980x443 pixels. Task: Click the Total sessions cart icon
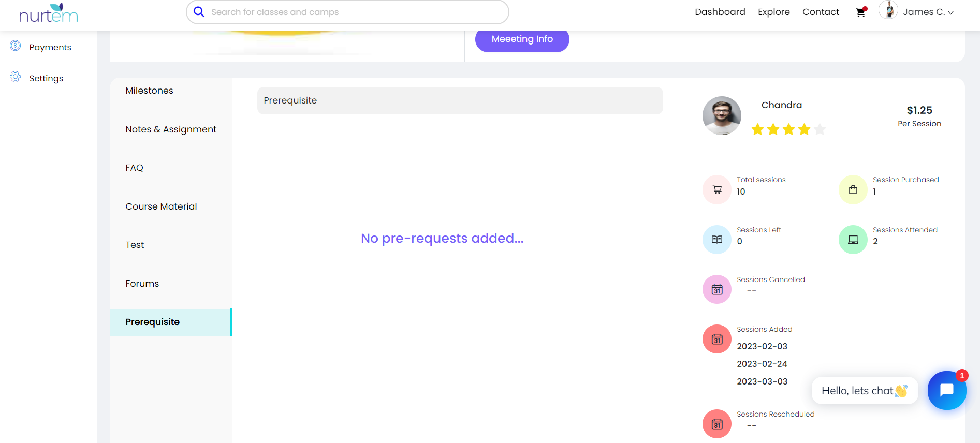[716, 189]
